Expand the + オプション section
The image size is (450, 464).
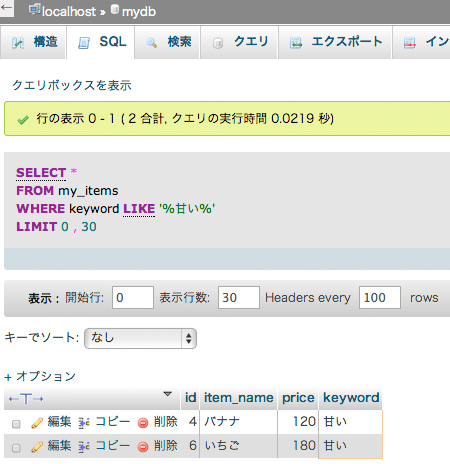[x=40, y=376]
